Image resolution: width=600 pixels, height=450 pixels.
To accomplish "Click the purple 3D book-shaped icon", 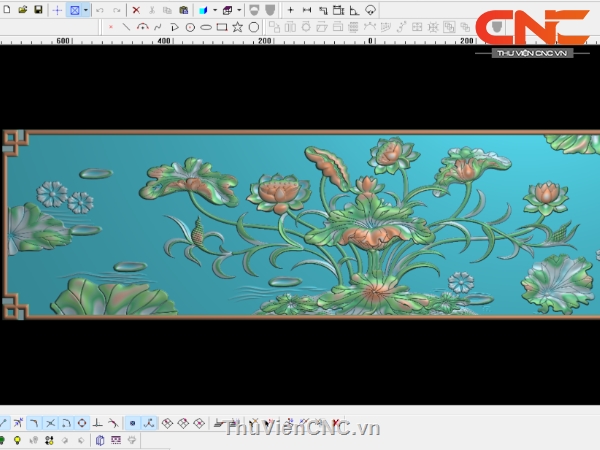I will pyautogui.click(x=100, y=440).
